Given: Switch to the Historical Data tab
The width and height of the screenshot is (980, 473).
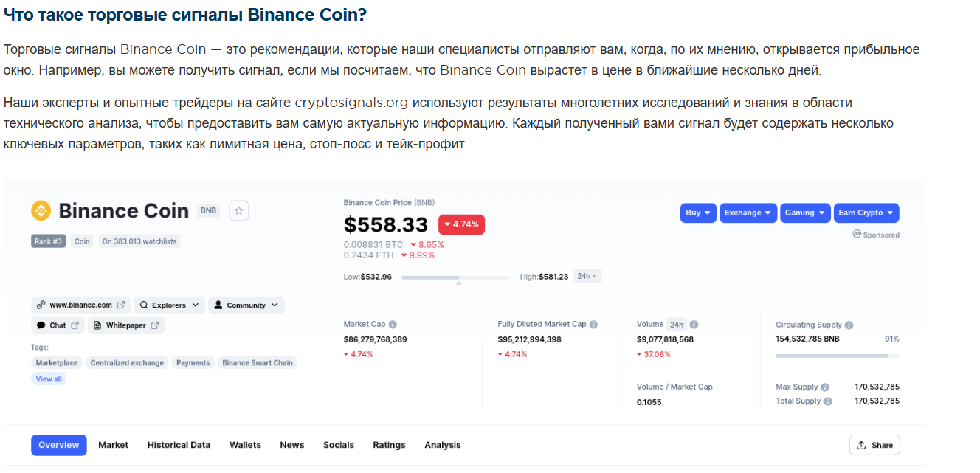Looking at the screenshot, I should 179,444.
